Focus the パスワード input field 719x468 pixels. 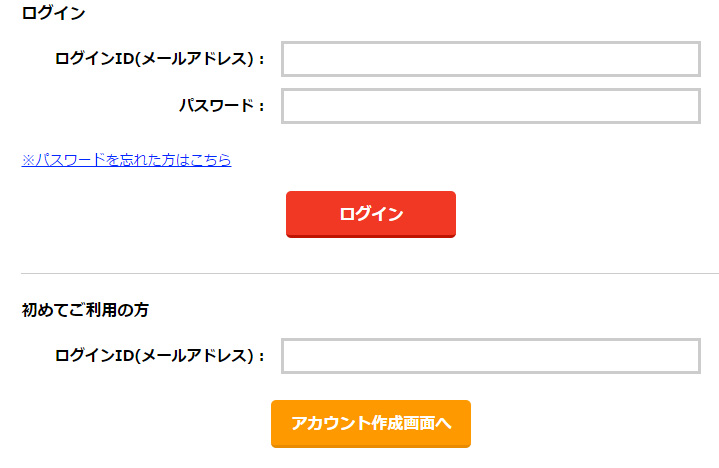(490, 106)
